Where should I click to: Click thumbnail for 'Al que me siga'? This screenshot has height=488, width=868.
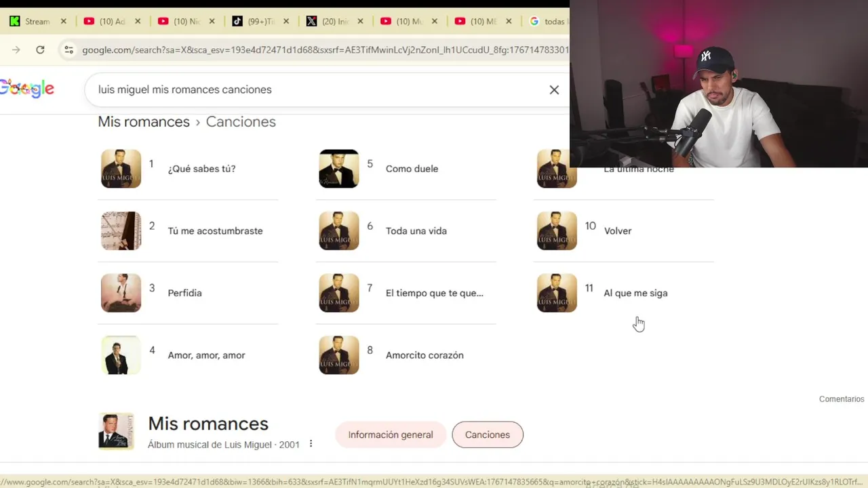557,293
